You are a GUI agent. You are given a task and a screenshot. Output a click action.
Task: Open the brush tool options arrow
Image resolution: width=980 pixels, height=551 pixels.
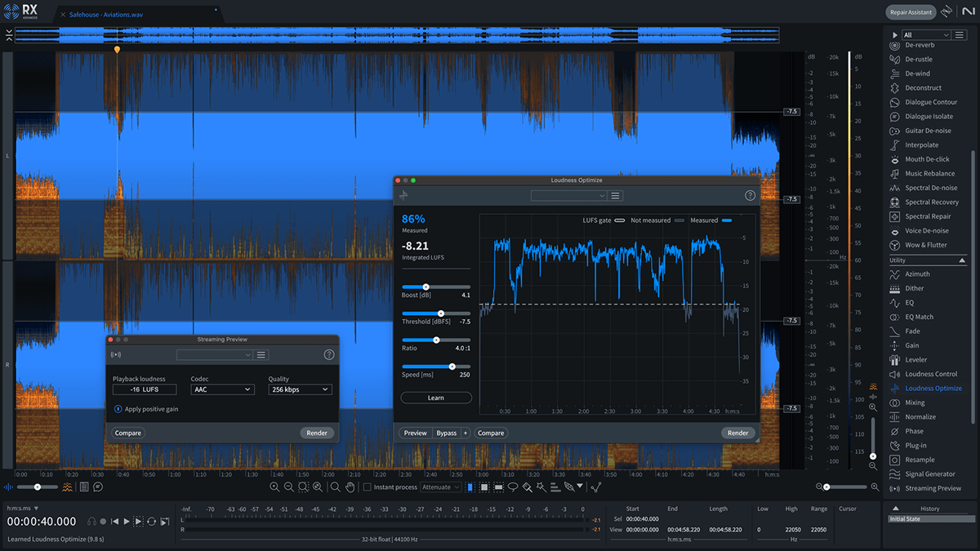pyautogui.click(x=580, y=487)
